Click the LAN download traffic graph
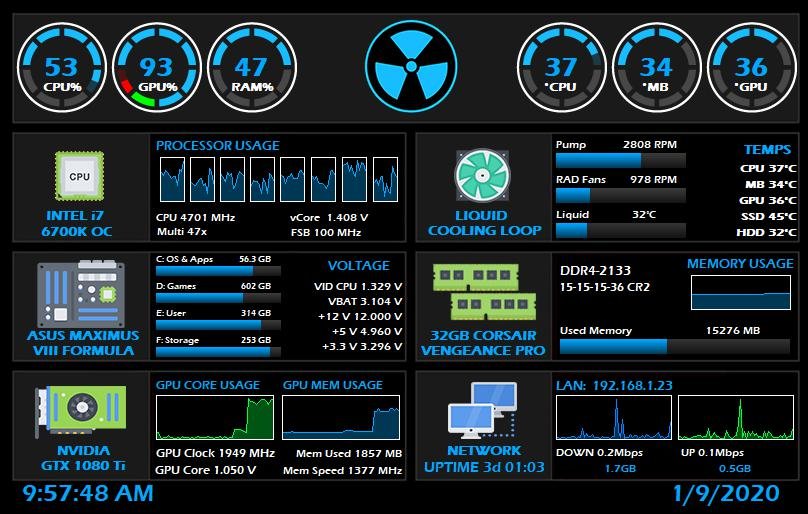The height and width of the screenshot is (514, 808). 612,418
